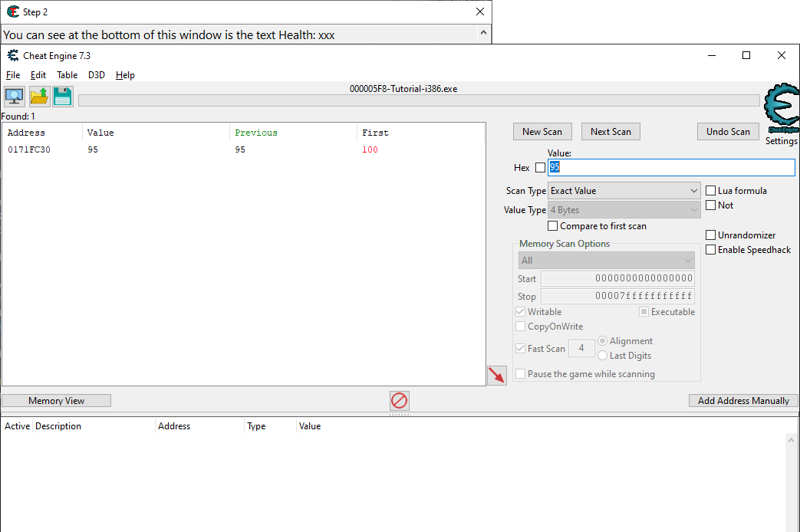Click the Undo Scan button
The height and width of the screenshot is (532, 800).
728,132
